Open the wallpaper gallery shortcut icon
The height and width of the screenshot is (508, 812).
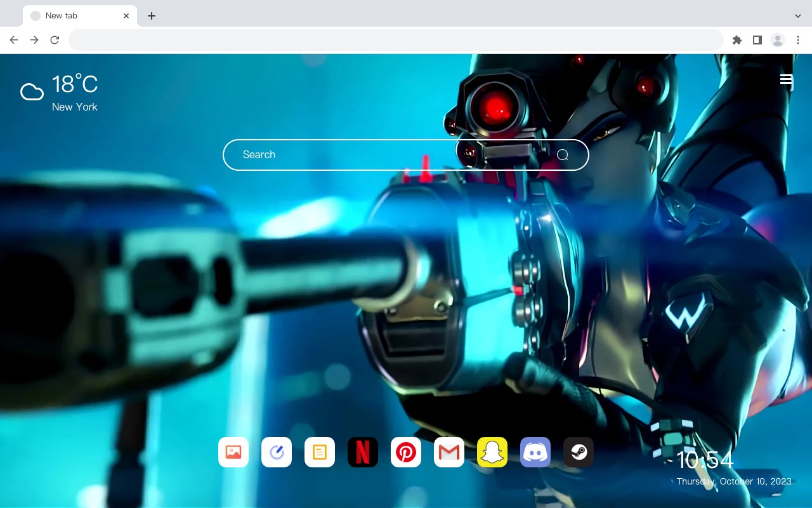pos(233,452)
